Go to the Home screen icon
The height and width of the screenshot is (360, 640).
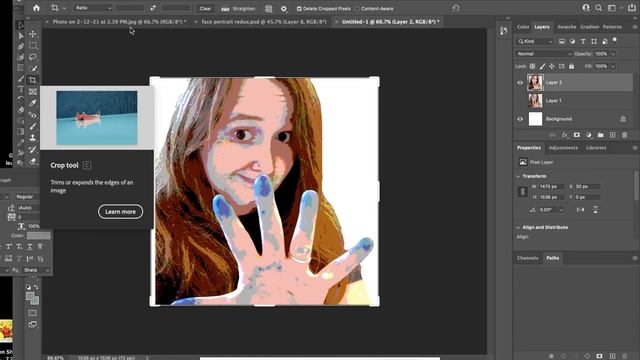tap(36, 8)
